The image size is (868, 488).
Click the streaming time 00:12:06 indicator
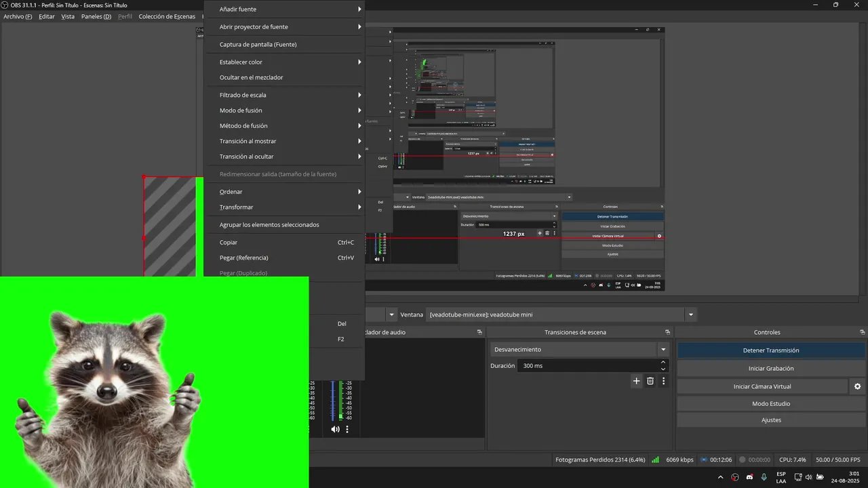click(x=715, y=460)
